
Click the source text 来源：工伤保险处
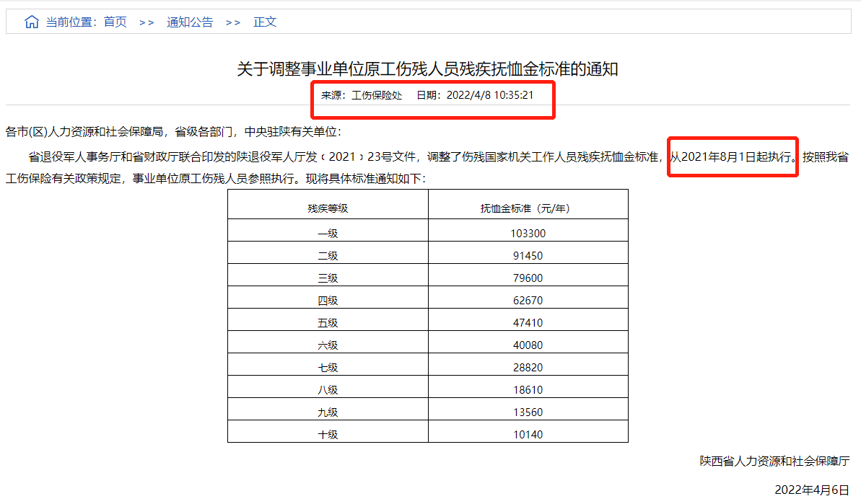coord(362,95)
